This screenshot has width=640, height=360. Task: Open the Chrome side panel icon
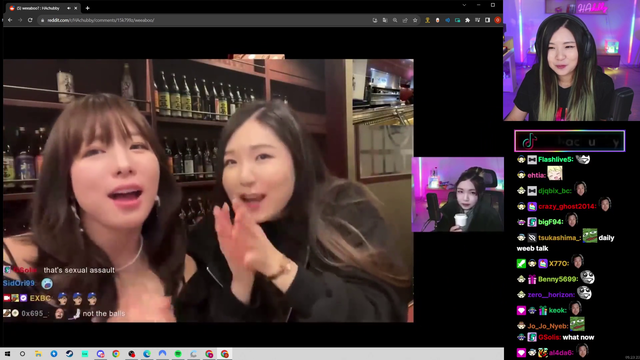(487, 20)
